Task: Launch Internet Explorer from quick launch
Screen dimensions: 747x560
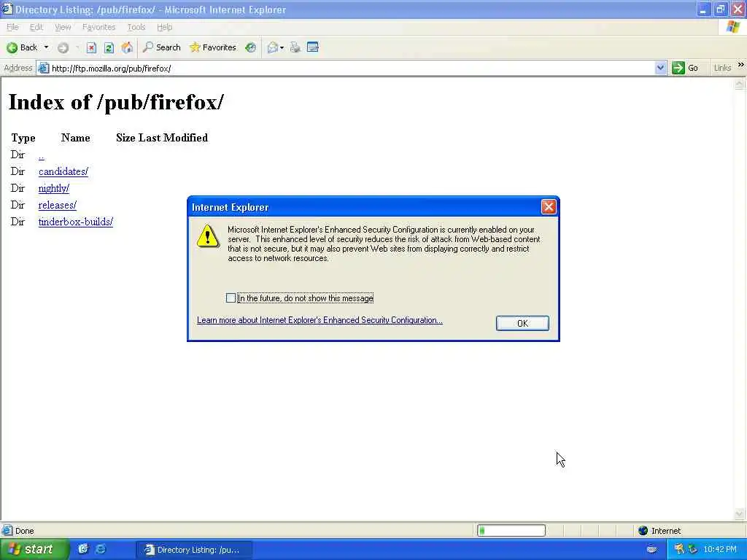Action: (101, 549)
